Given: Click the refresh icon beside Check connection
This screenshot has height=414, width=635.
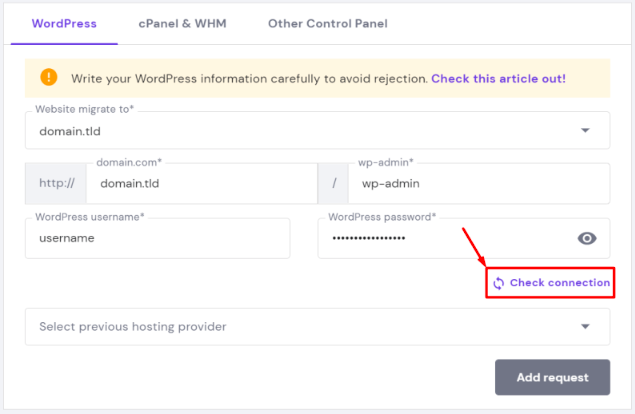Looking at the screenshot, I should [x=499, y=283].
